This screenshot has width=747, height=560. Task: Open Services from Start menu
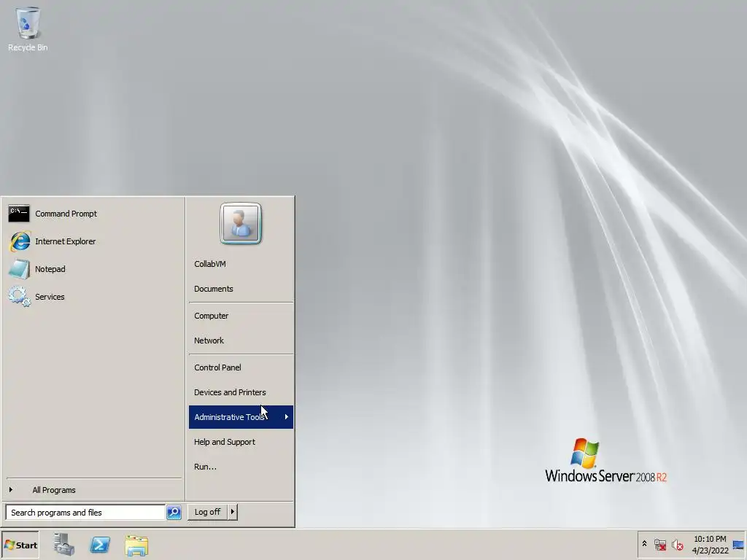93,297
